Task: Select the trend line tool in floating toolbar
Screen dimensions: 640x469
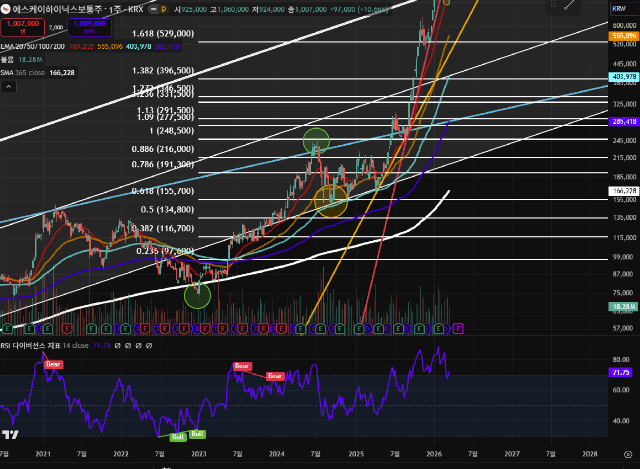Action: tap(569, 5)
